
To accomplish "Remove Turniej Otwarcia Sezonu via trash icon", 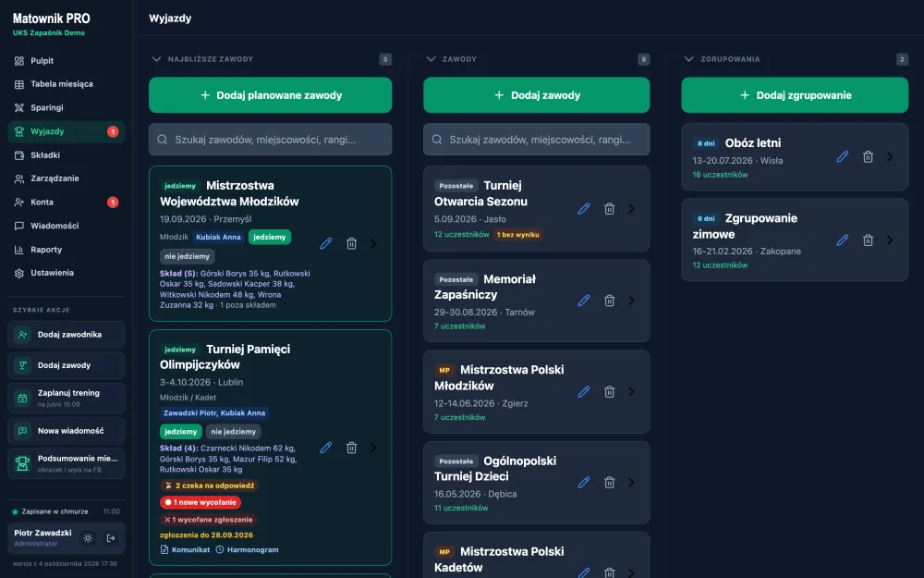I will point(609,209).
